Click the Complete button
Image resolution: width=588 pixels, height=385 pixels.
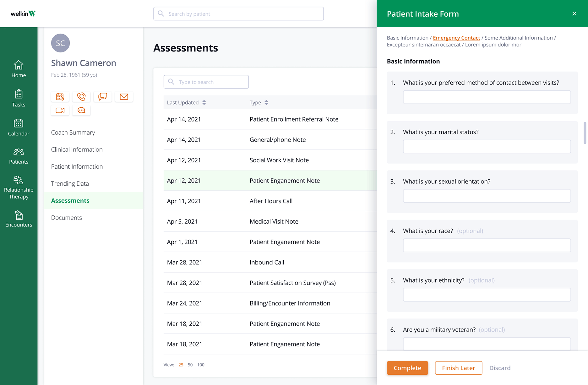407,368
